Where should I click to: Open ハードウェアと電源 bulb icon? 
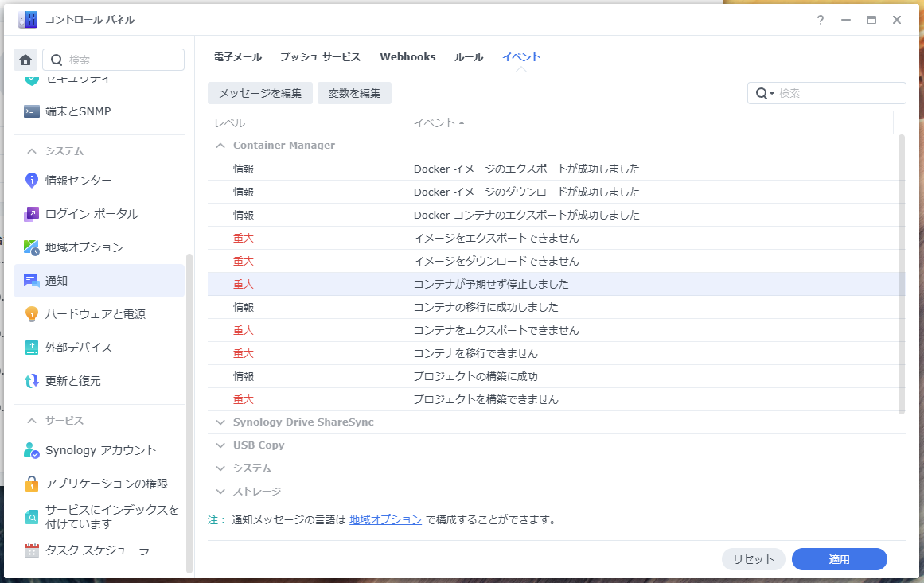tap(32, 314)
